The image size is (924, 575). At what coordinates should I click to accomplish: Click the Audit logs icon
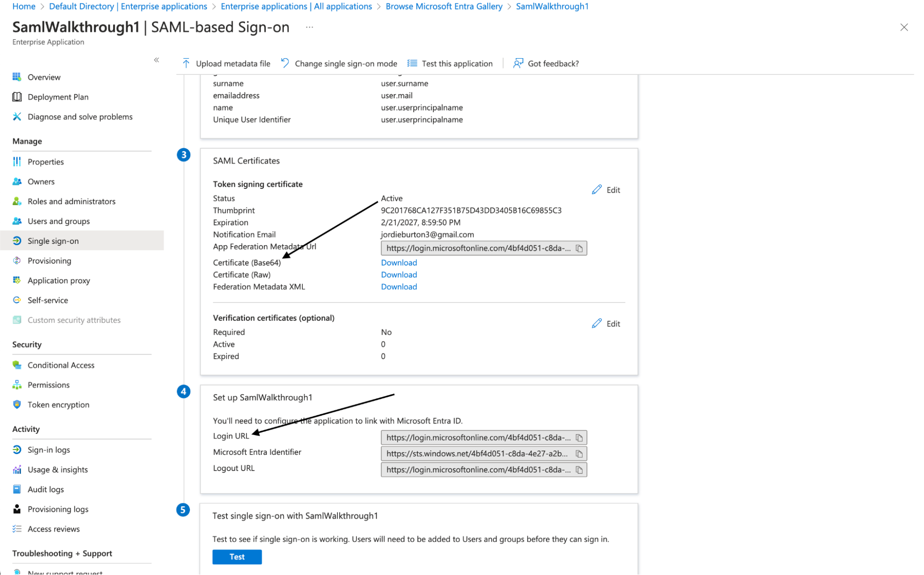tap(17, 489)
